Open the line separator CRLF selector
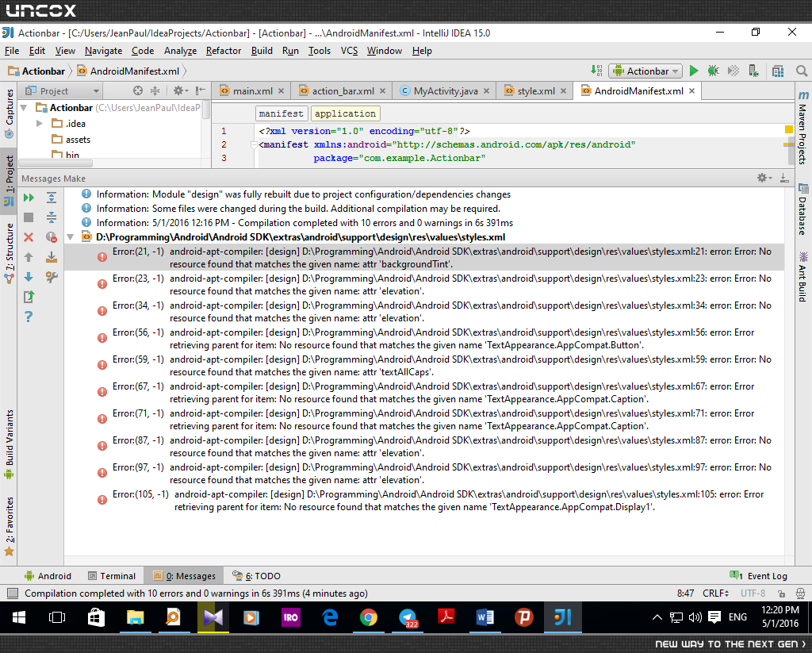The width and height of the screenshot is (812, 653). [x=716, y=593]
